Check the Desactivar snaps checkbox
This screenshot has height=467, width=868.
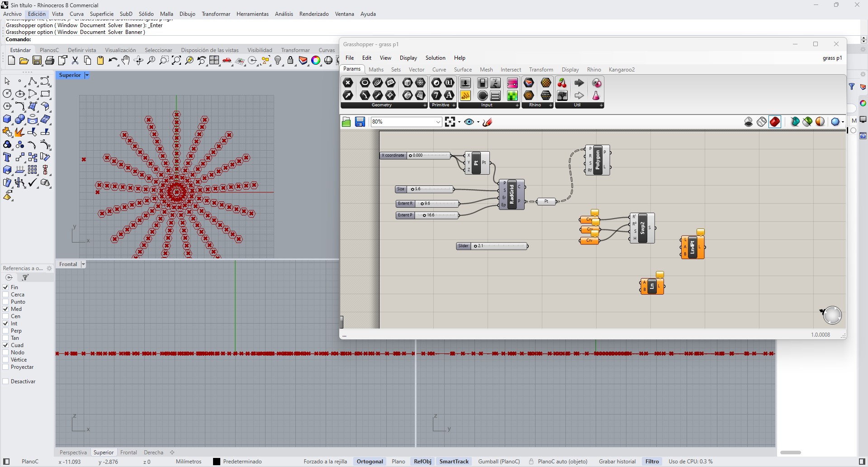coord(6,381)
